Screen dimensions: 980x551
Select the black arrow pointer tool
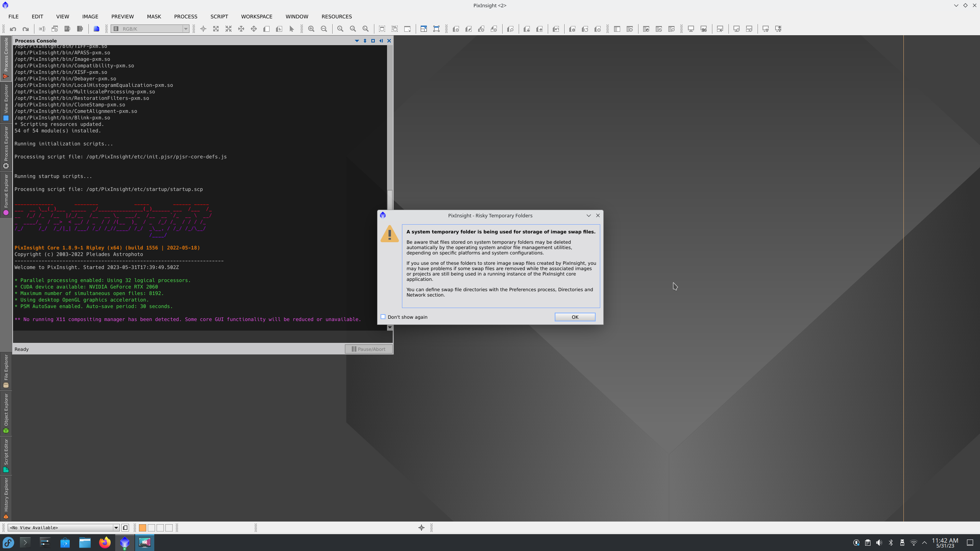click(x=292, y=29)
